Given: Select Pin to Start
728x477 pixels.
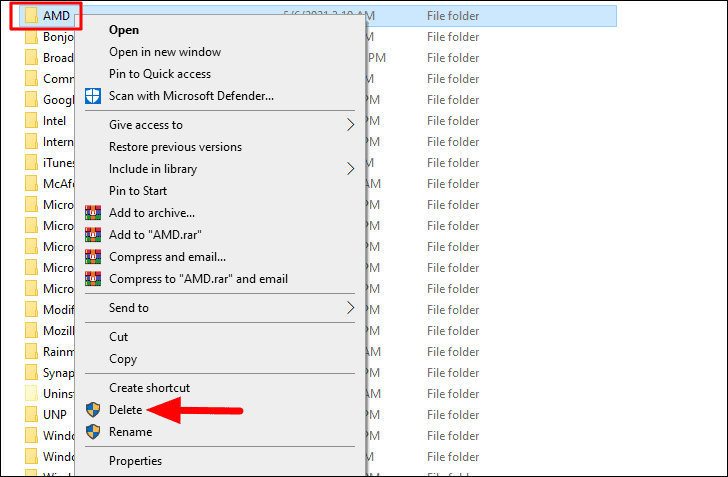Looking at the screenshot, I should click(x=138, y=191).
